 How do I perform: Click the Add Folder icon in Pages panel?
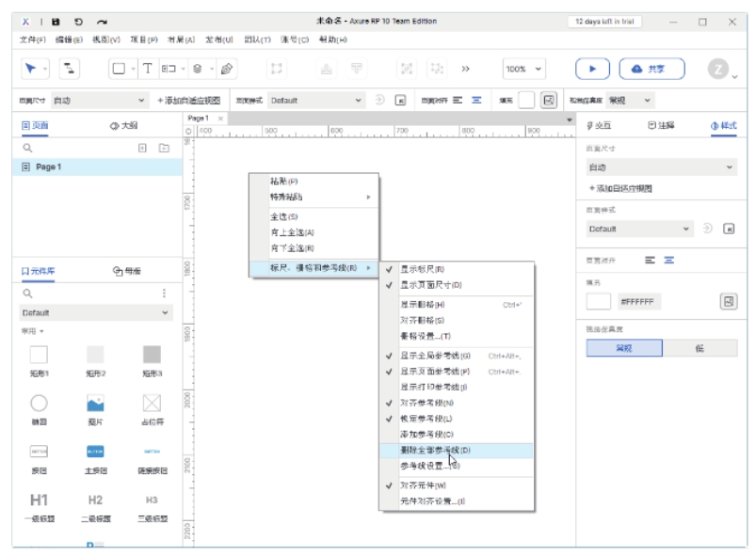tap(164, 148)
